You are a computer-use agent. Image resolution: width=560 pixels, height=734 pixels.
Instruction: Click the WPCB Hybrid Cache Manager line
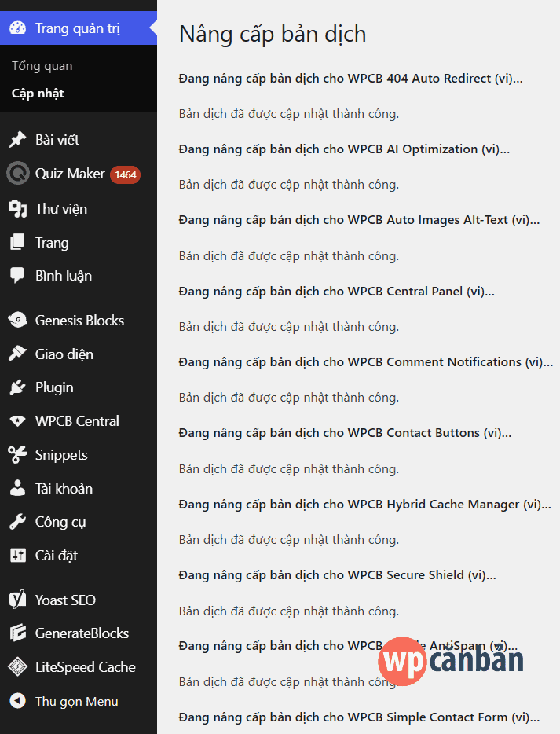pyautogui.click(x=364, y=505)
